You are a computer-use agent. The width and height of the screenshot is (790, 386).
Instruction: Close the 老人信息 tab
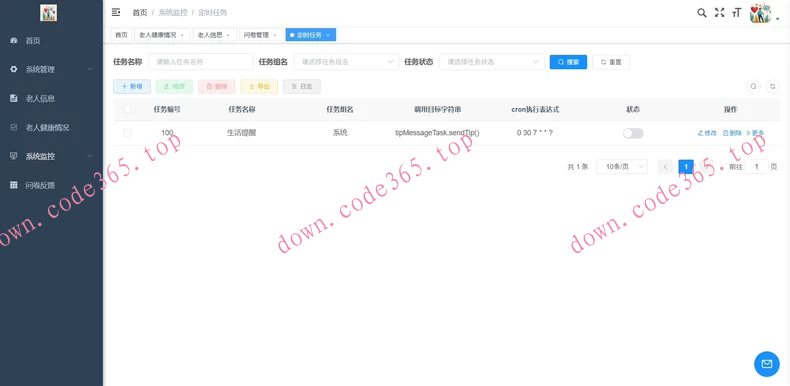click(x=228, y=35)
